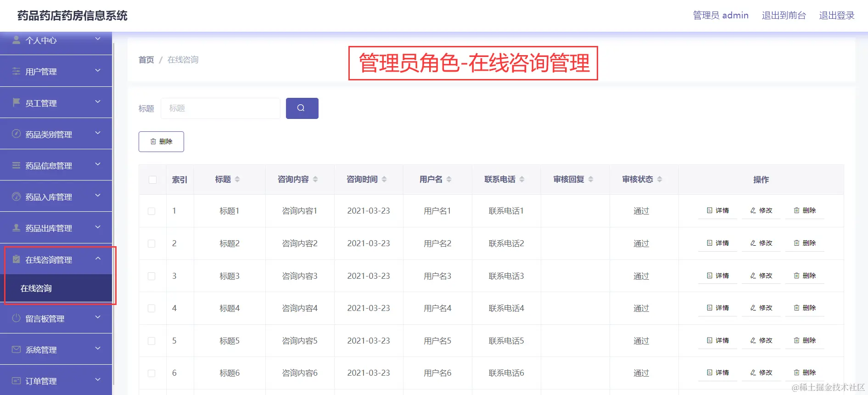Expand the 个人中心 menu chevron
868x395 pixels.
[98, 39]
